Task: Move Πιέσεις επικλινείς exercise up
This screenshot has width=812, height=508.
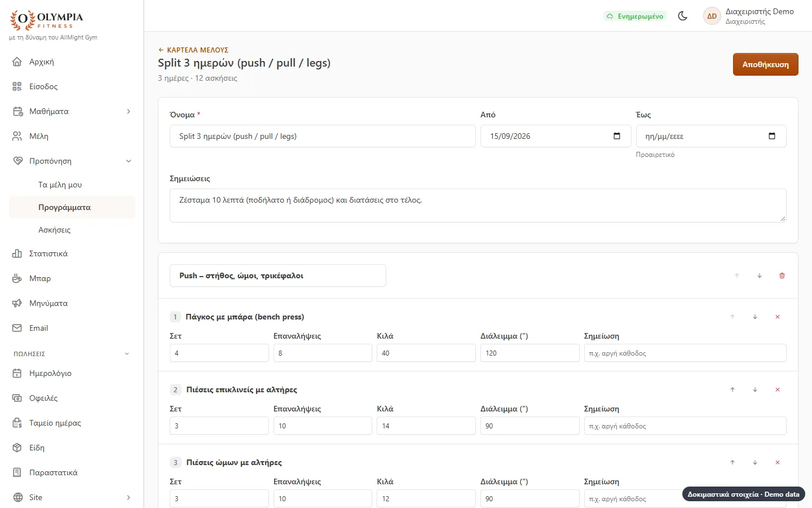Action: point(732,389)
